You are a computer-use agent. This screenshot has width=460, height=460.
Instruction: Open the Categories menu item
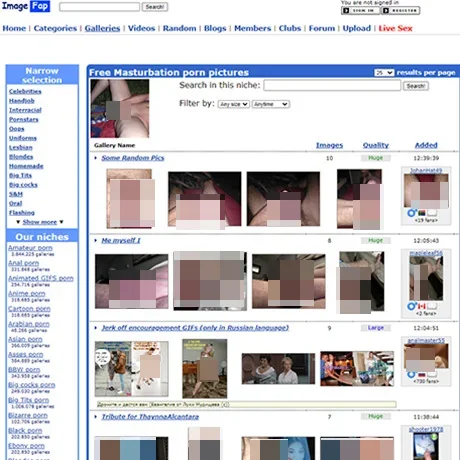tap(55, 28)
